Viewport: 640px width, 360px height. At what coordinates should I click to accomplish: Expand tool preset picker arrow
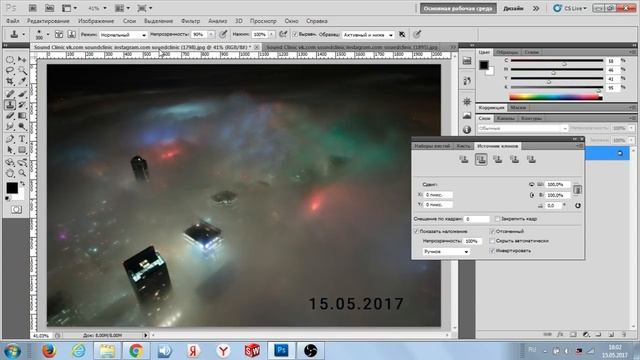24,35
